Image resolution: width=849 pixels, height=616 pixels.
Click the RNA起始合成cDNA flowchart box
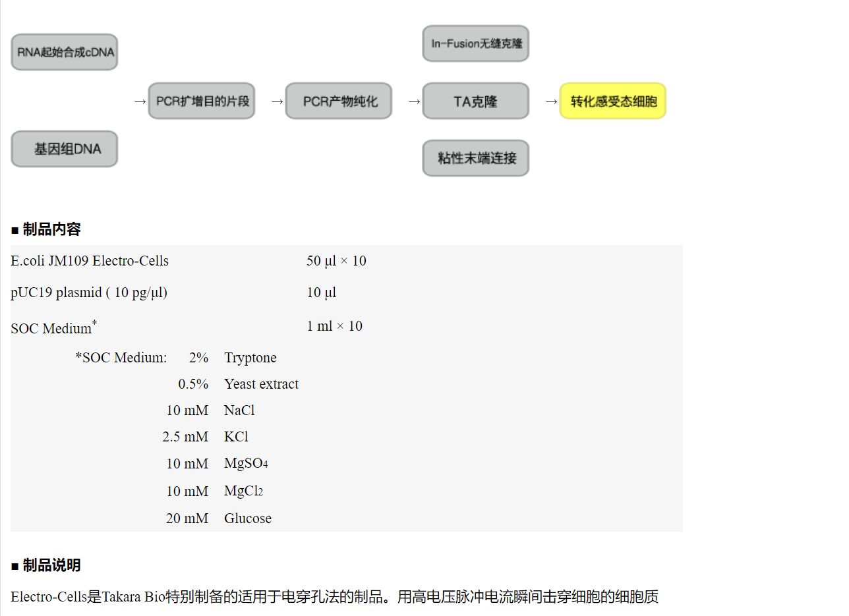point(65,52)
